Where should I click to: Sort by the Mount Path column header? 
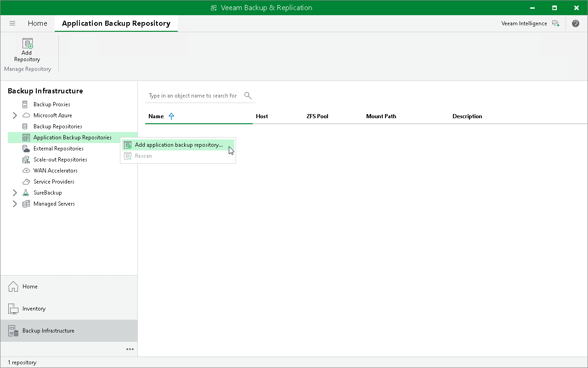click(x=381, y=116)
